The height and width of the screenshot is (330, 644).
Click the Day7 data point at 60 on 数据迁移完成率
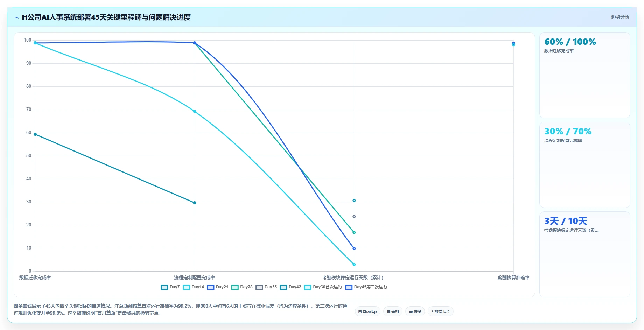[x=35, y=134]
